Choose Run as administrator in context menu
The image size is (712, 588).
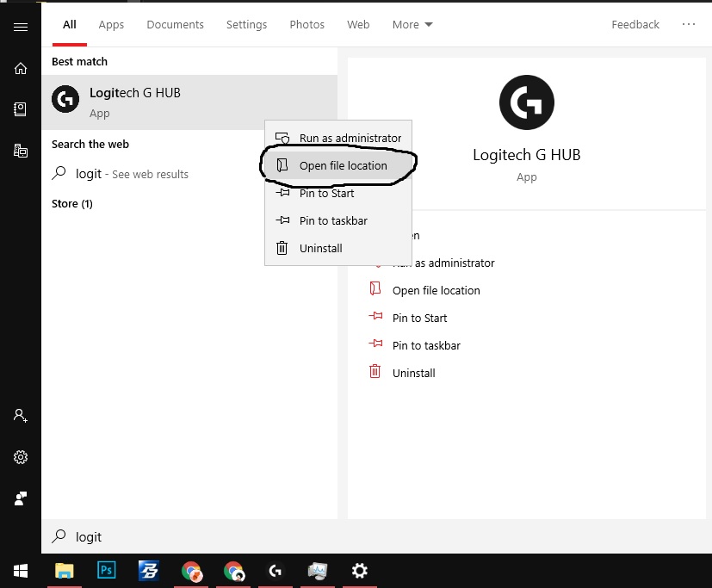338,138
